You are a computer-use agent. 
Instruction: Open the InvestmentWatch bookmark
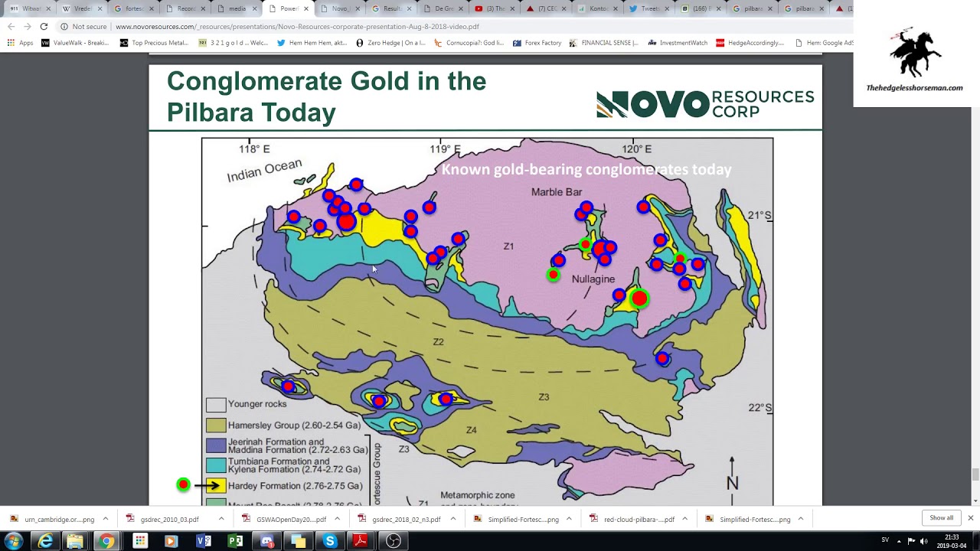click(678, 43)
